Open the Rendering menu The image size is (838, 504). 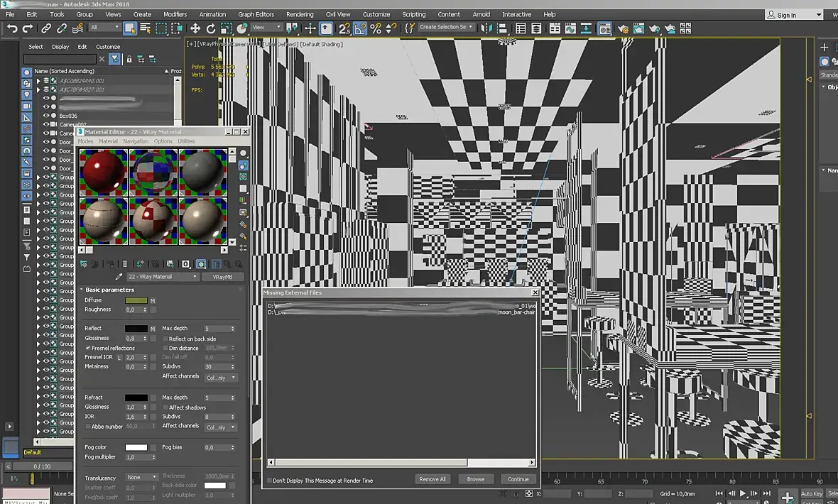[299, 14]
